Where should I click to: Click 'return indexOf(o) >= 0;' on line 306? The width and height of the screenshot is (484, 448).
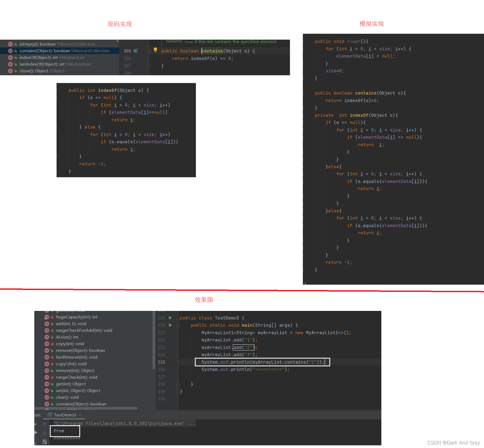pyautogui.click(x=203, y=58)
